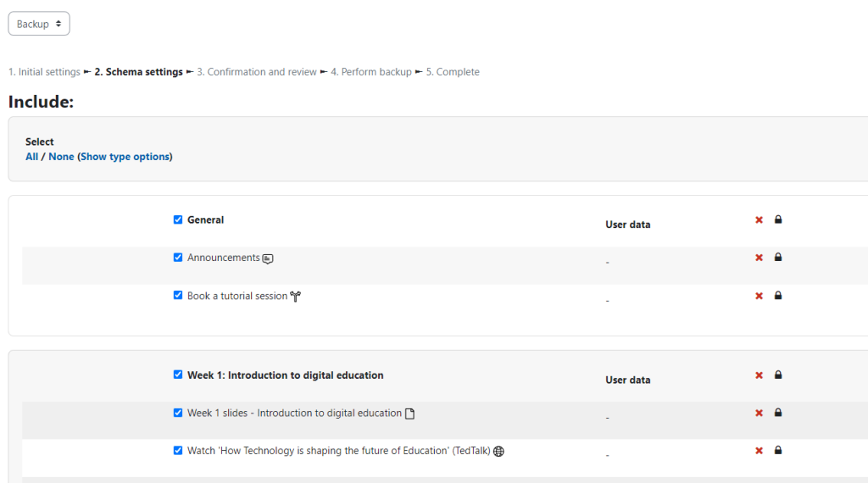Viewport: 868px width, 483px height.
Task: Click lock icon in TedTalk activity row
Action: tap(778, 450)
